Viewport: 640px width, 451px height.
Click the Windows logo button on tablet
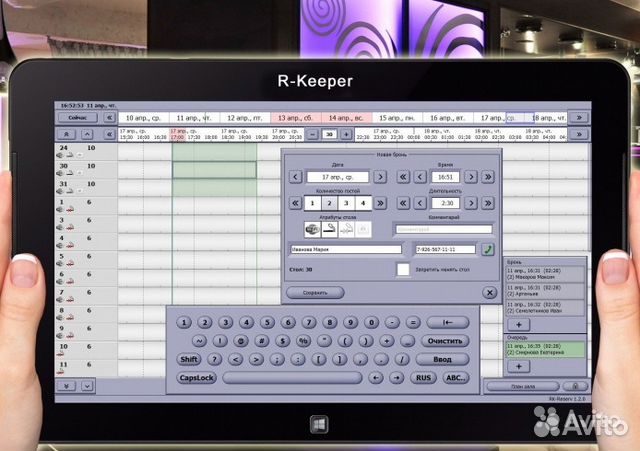(x=319, y=424)
